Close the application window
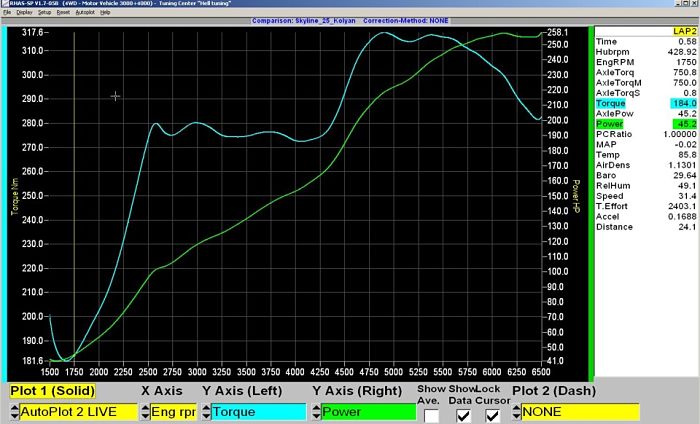This screenshot has height=424, width=700. (694, 3)
